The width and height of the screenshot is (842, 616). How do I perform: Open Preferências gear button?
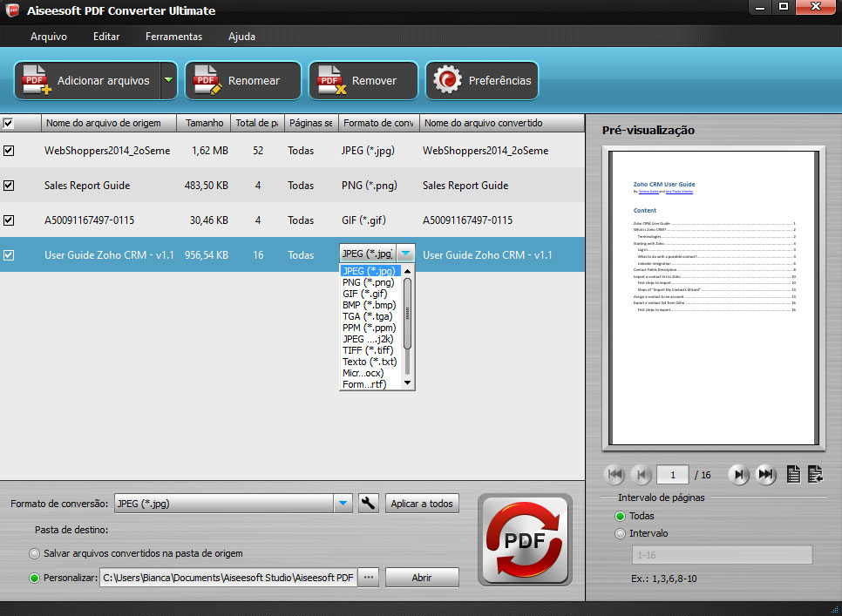coord(483,81)
